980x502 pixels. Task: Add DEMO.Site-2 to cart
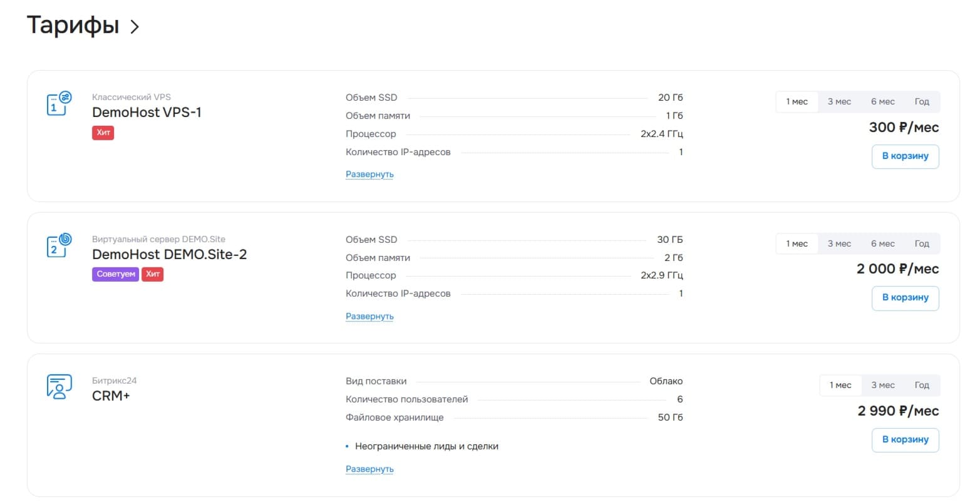905,298
